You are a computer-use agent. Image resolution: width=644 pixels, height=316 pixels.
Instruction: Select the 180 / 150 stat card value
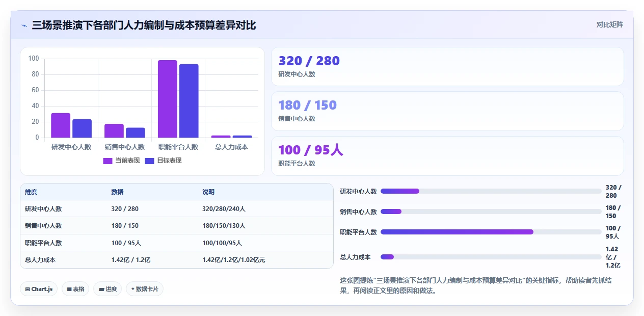click(307, 106)
